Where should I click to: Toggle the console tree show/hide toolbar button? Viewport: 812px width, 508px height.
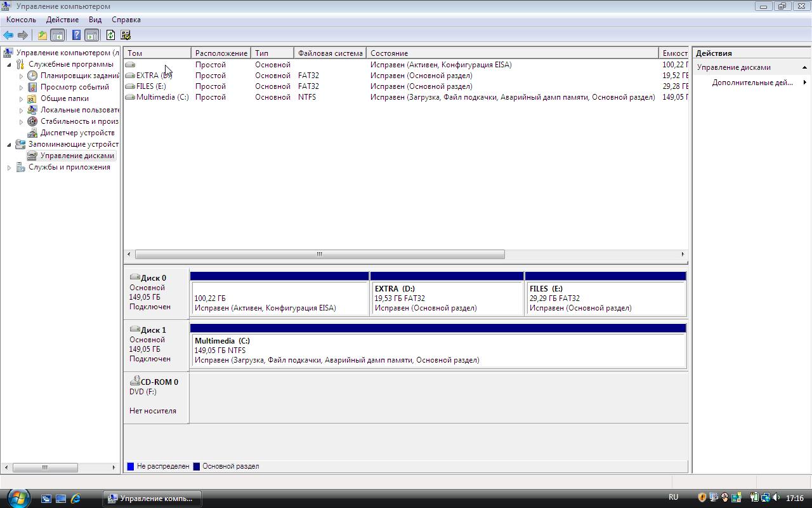coord(58,36)
